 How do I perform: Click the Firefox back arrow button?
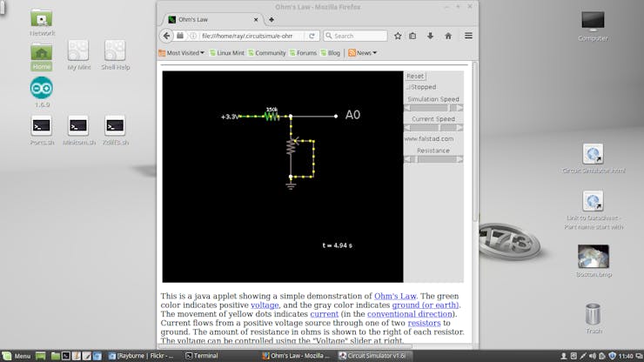coord(166,36)
